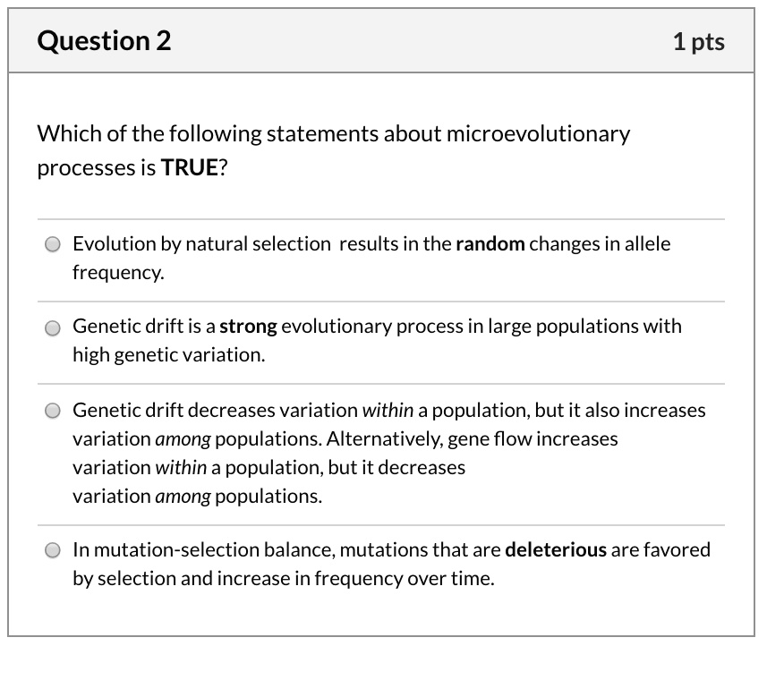The width and height of the screenshot is (784, 680).
Task: Click the "frequency." line under the first answer
Action: coord(118,273)
